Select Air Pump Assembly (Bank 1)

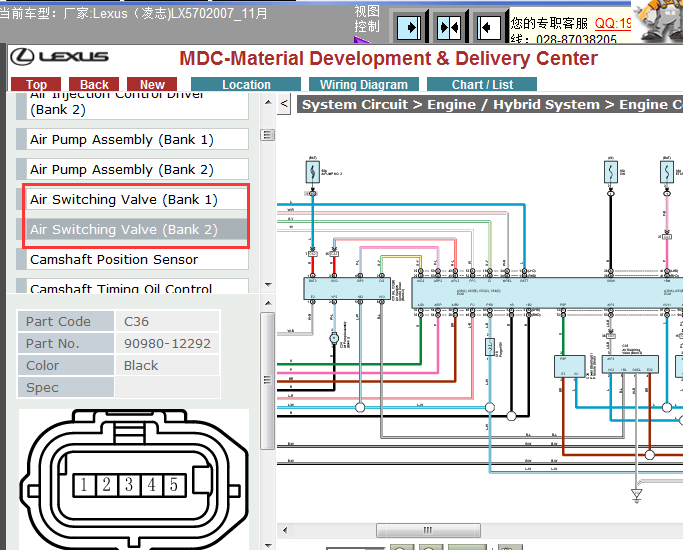132,139
